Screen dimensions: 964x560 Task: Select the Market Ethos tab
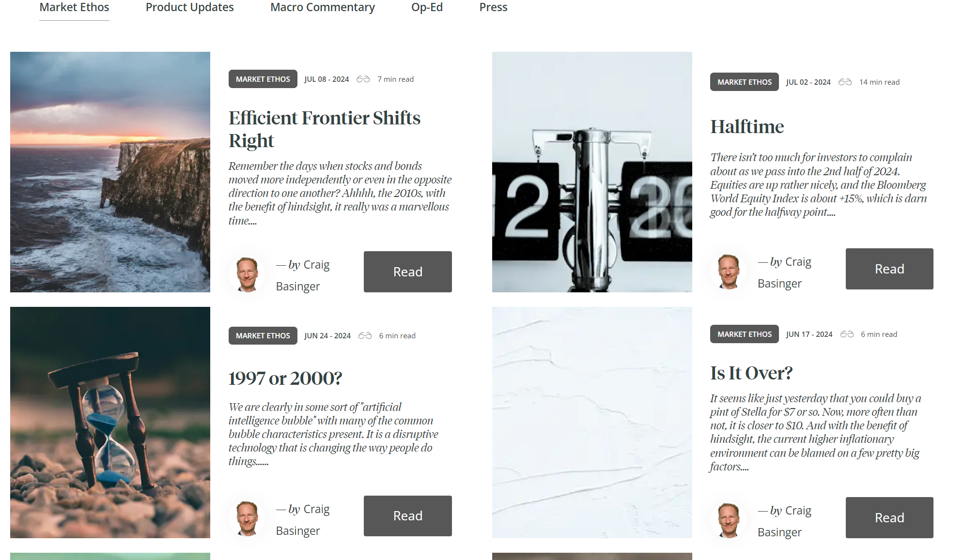(x=74, y=7)
